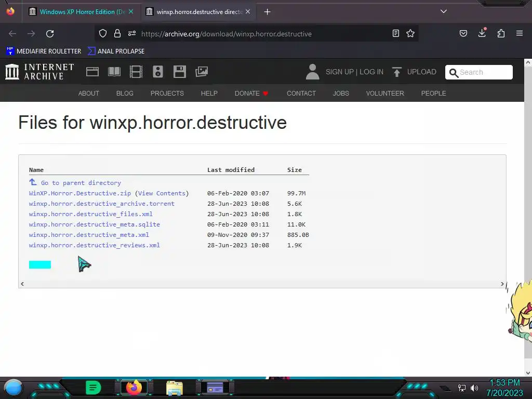Screen dimensions: 532x399
Task: Download winxp.horror.destructive_archive.torrent
Action: [x=102, y=204]
